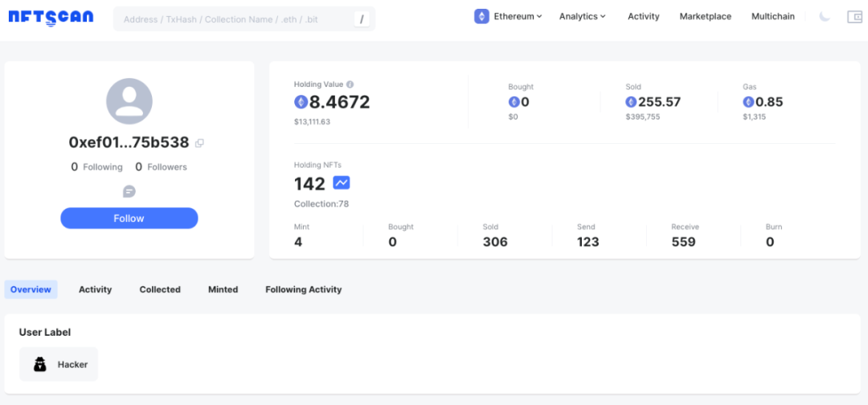868x405 pixels.
Task: Go to Activity in top navigation
Action: coord(643,17)
